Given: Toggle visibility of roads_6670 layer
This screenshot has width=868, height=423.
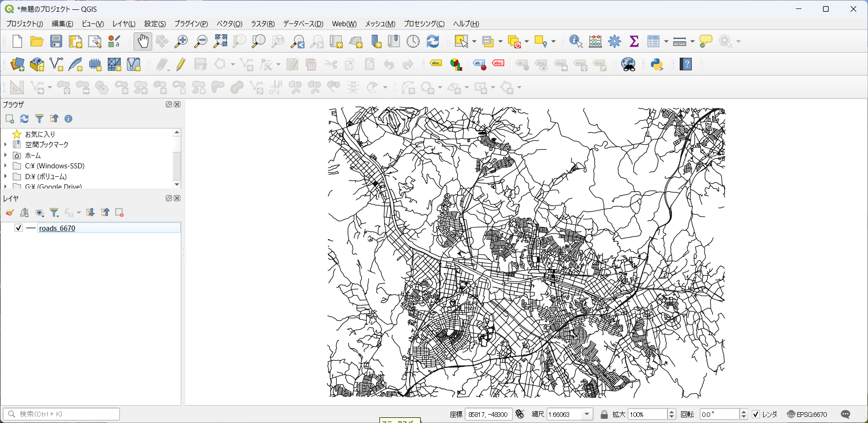Looking at the screenshot, I should [19, 228].
